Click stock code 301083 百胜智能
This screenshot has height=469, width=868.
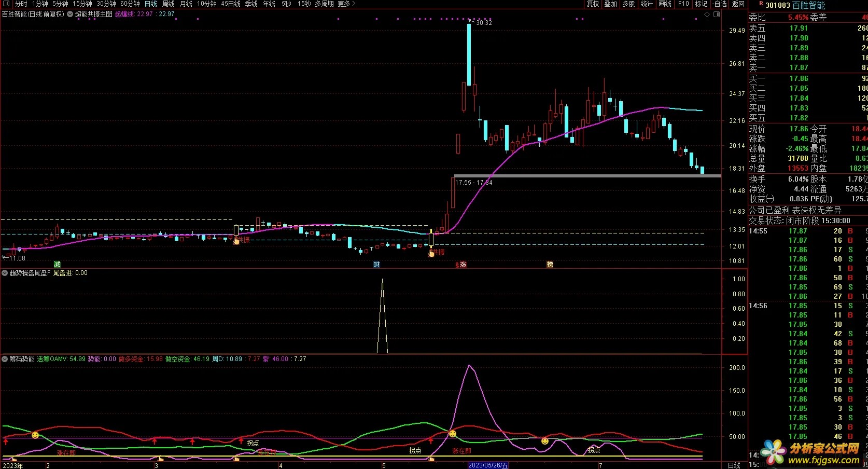pyautogui.click(x=795, y=5)
